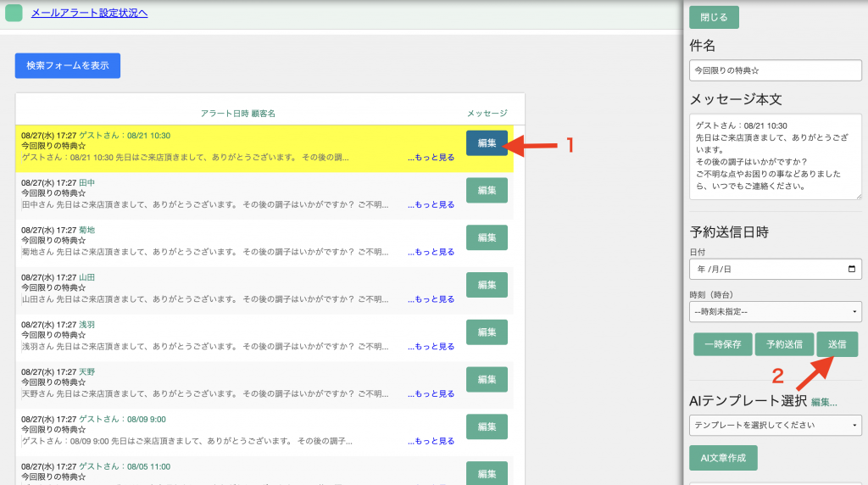
Task: Click the 日付 date input field
Action: tap(767, 269)
